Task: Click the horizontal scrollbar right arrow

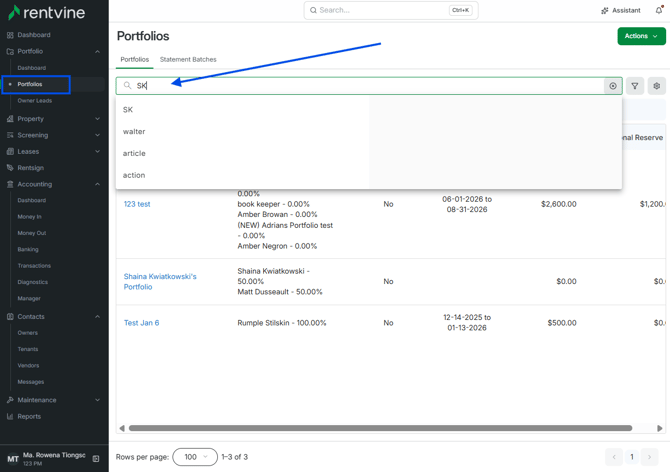Action: pos(660,428)
